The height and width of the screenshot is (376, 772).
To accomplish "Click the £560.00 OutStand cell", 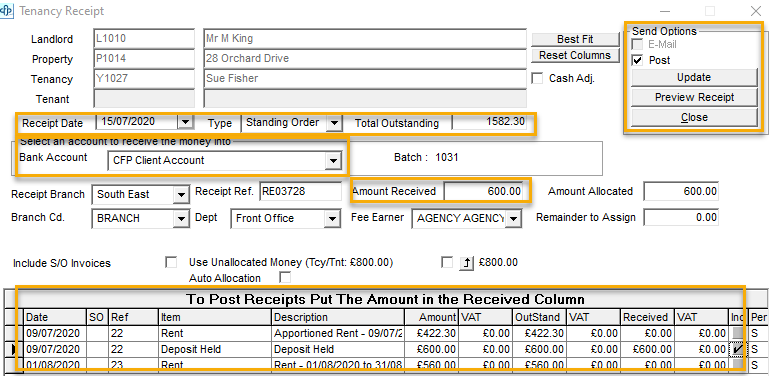I will [x=539, y=365].
